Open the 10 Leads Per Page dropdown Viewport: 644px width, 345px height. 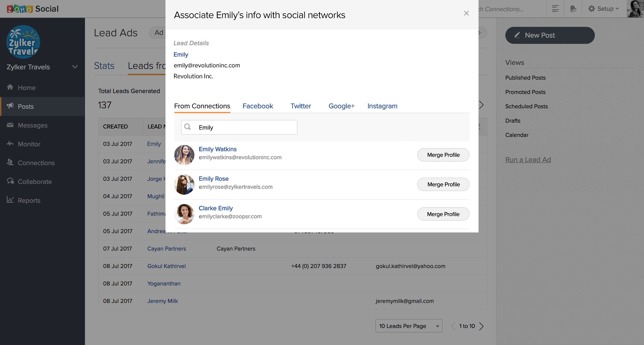409,326
